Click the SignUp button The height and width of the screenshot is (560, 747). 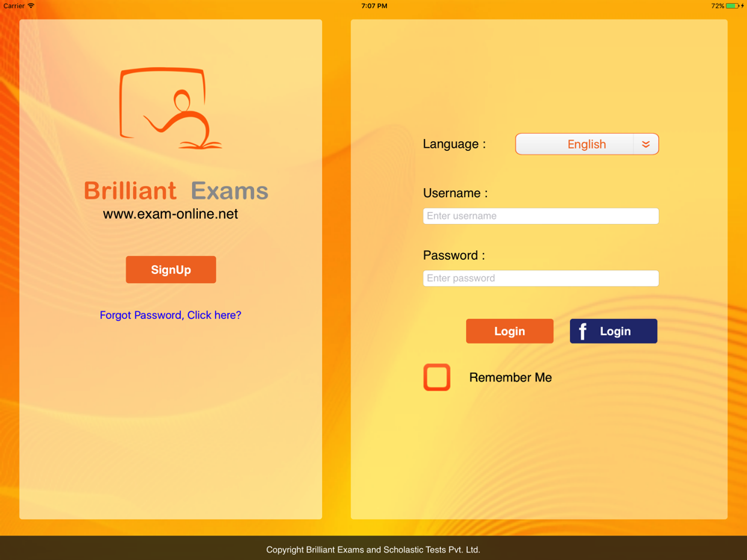pos(170,270)
